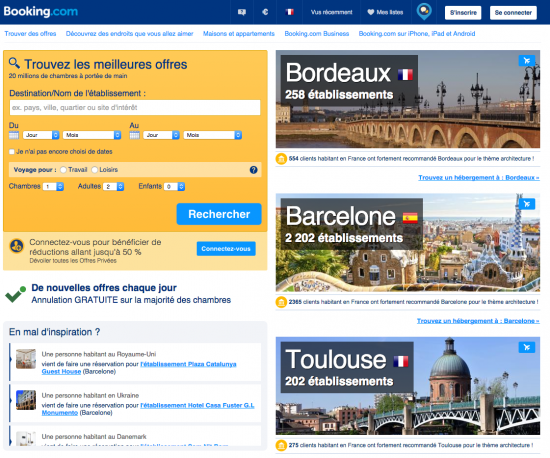Open the Enfants count dropdown
The image size is (550, 458).
(174, 187)
